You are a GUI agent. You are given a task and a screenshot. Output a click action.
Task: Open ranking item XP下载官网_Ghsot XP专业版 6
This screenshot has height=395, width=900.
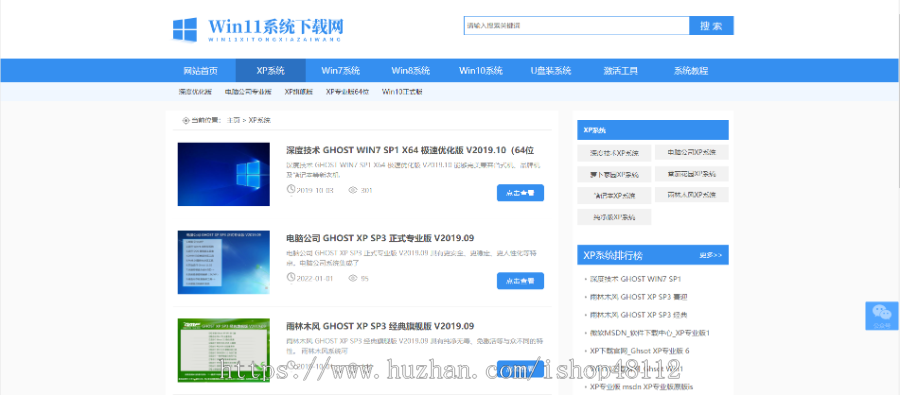coord(639,351)
